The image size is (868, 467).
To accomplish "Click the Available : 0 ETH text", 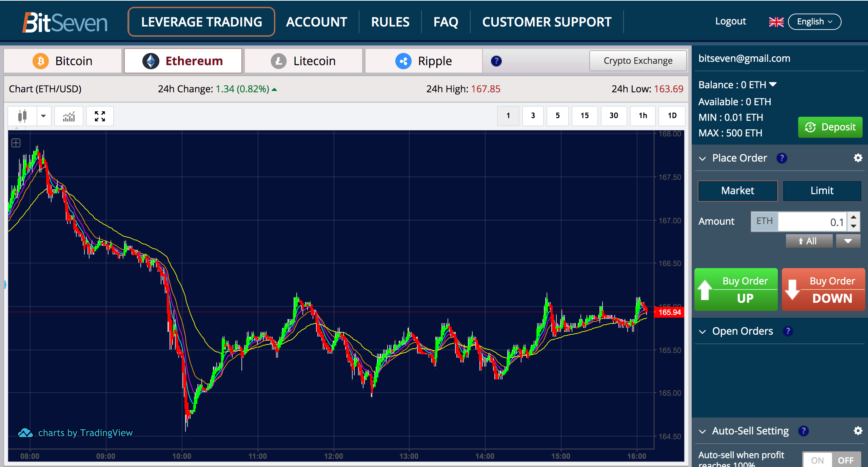I will point(735,102).
